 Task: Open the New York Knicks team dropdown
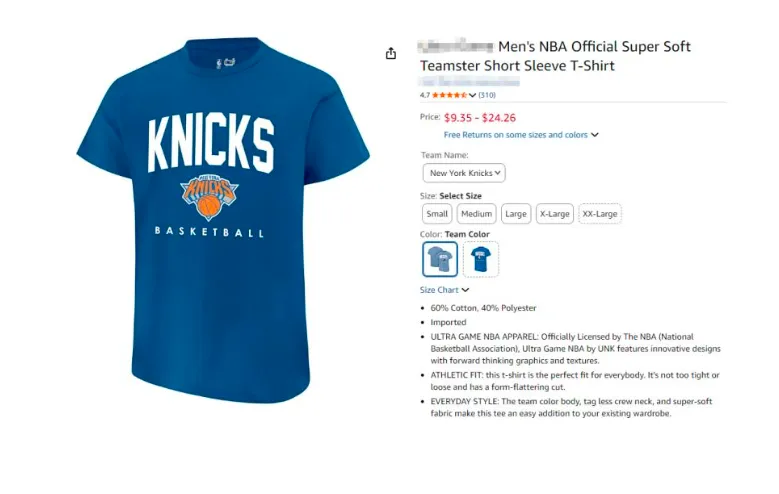[463, 173]
